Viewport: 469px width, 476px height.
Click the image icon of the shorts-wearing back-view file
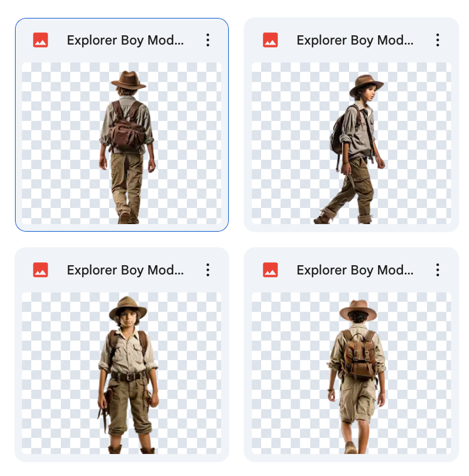(x=270, y=270)
